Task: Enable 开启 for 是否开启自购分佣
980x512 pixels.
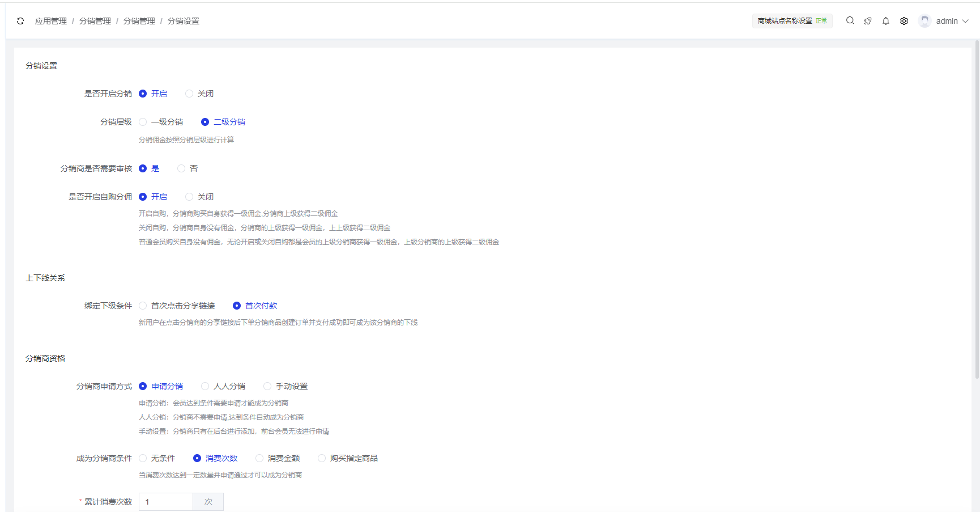Action: pos(153,197)
